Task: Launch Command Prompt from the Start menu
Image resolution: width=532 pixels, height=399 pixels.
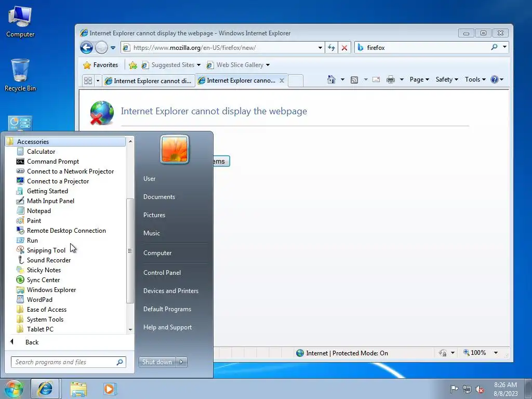Action: tap(52, 162)
